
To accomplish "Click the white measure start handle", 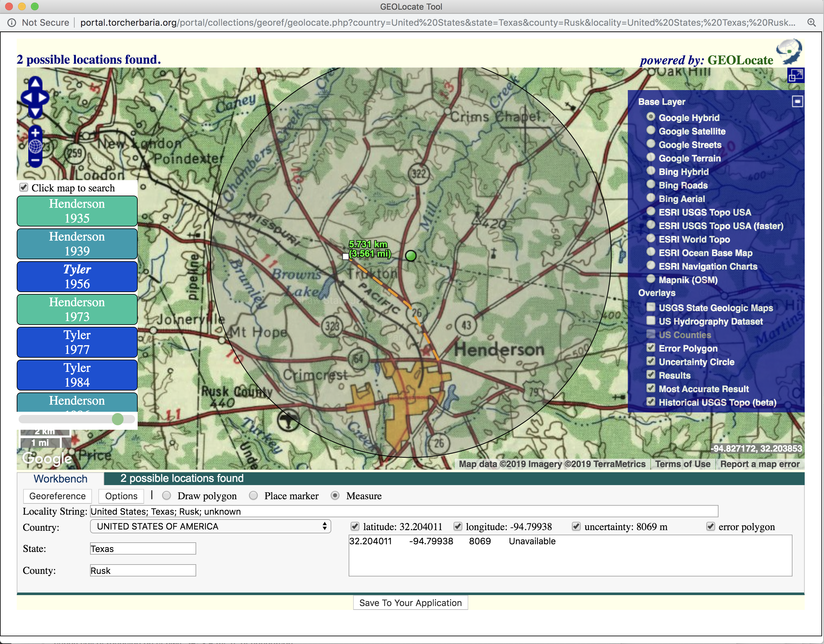I will pyautogui.click(x=345, y=257).
